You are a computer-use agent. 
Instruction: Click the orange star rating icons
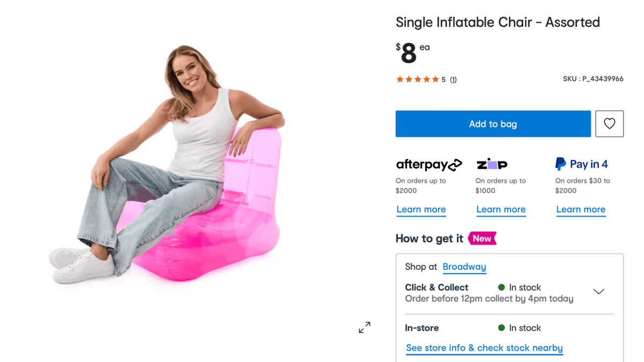tap(418, 79)
